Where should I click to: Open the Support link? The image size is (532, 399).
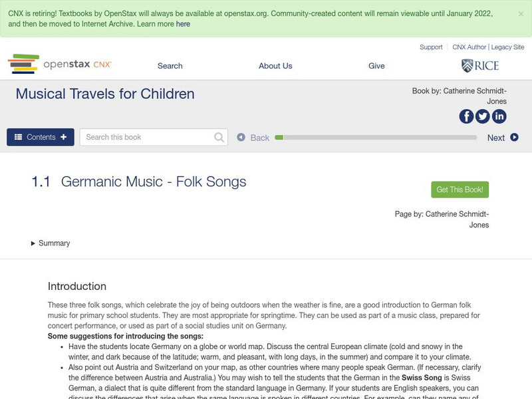[431, 47]
